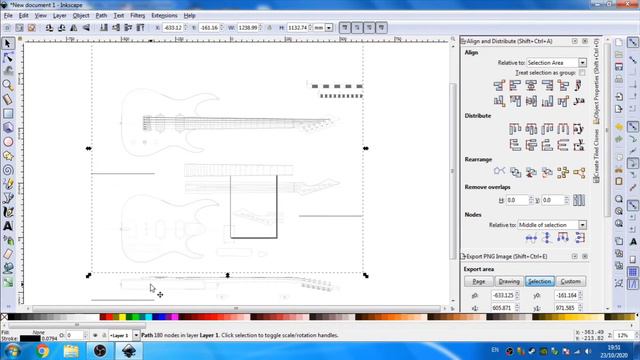
Task: Click the Remove overlaps apply button
Action: (x=579, y=200)
